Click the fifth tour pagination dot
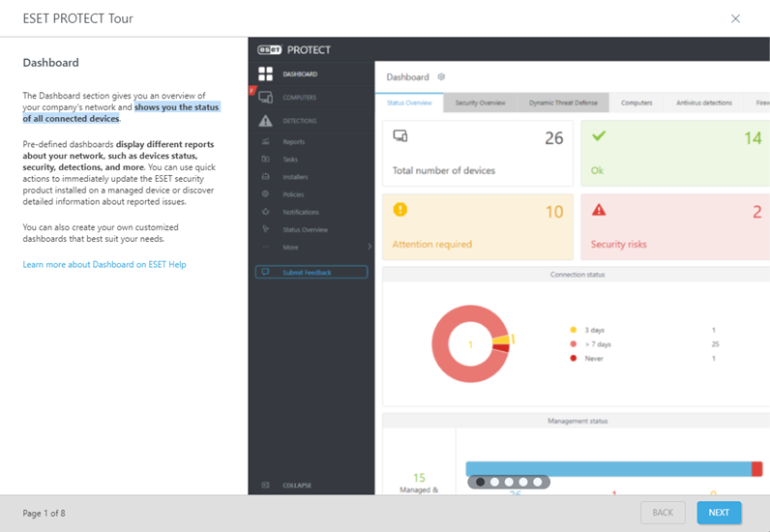770x532 pixels. (x=538, y=482)
